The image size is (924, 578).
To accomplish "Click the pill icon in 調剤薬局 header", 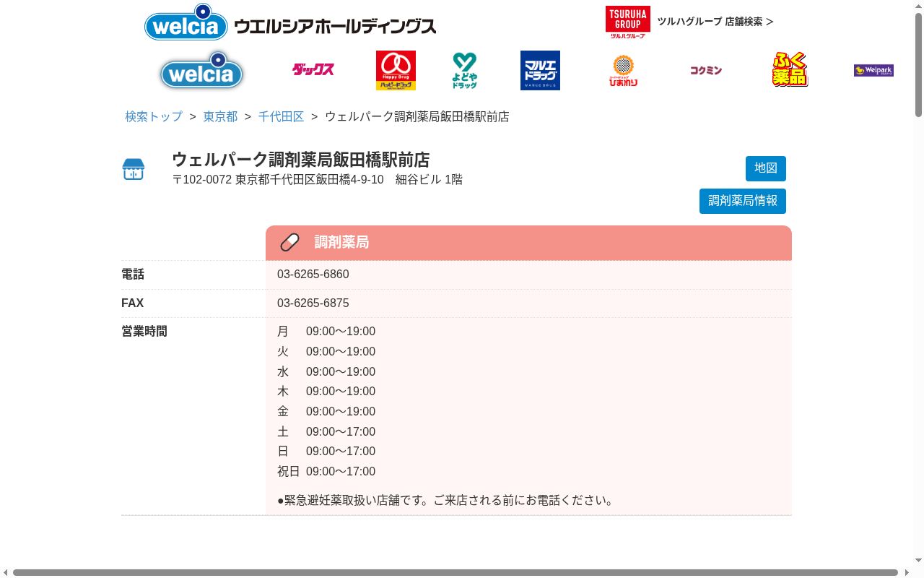I will pos(289,242).
